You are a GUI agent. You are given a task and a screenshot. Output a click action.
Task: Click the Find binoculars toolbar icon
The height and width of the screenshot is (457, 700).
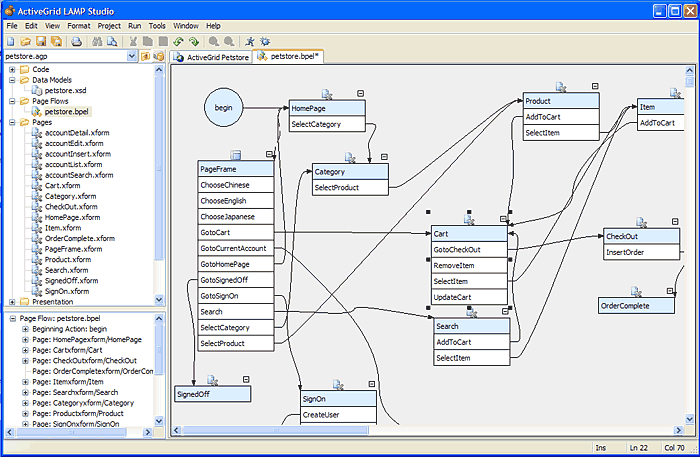97,41
